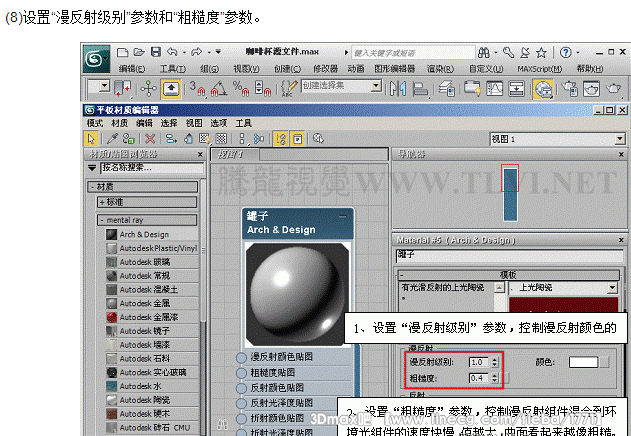Image resolution: width=631 pixels, height=436 pixels.
Task: Open the 上光陶瓷 template dropdown
Action: [612, 287]
